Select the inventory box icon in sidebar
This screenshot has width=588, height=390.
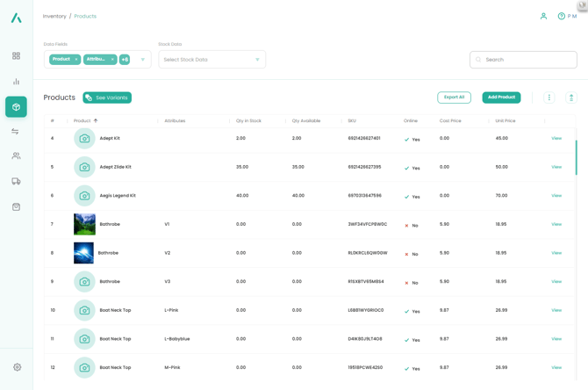pyautogui.click(x=16, y=107)
